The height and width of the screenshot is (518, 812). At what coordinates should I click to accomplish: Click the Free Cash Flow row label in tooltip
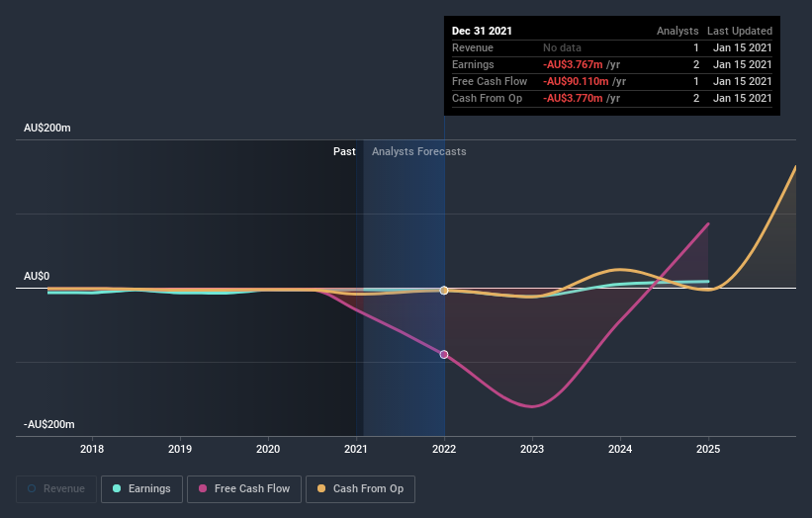(x=490, y=81)
